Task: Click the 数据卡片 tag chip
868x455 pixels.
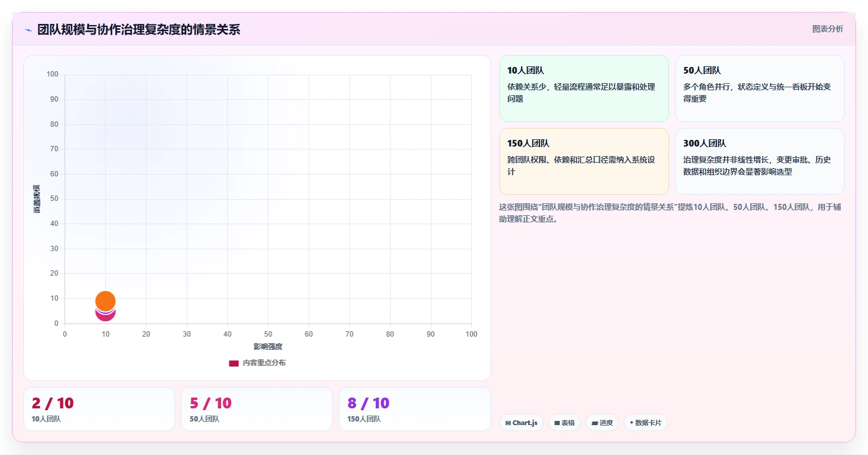Action: click(x=646, y=423)
